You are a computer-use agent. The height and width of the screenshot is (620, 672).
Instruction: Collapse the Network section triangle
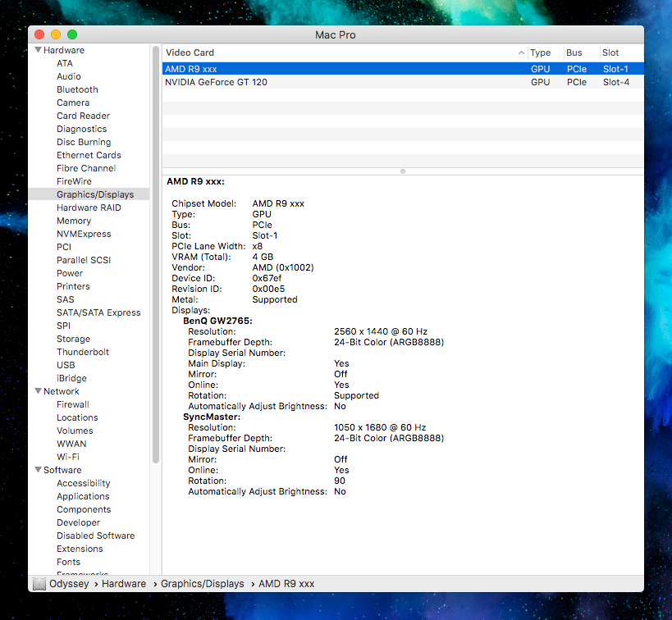(x=38, y=391)
